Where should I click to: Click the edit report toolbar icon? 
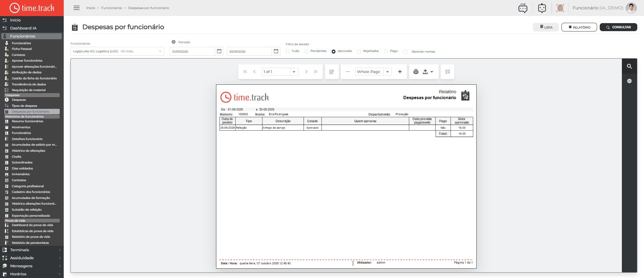[x=332, y=72]
